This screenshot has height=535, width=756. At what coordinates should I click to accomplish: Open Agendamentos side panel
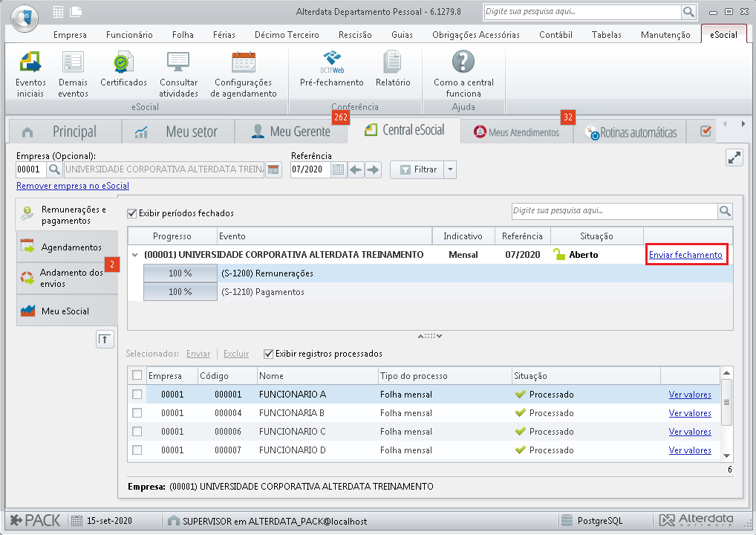click(67, 247)
